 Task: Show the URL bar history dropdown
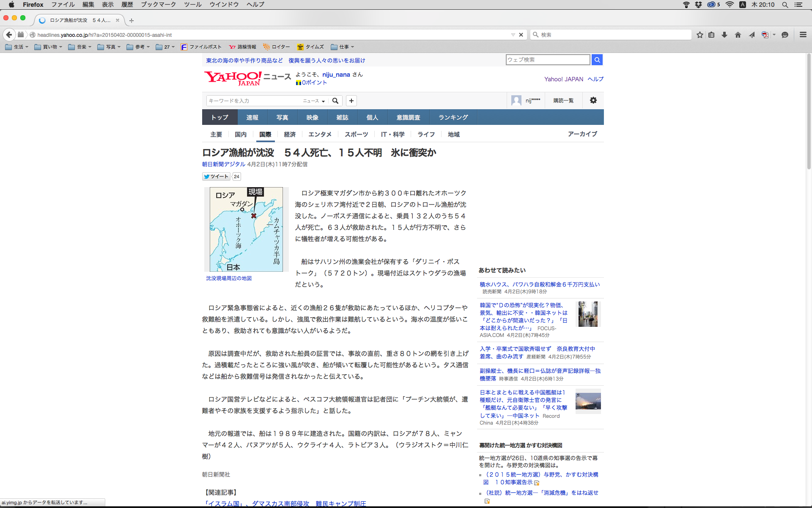point(513,35)
